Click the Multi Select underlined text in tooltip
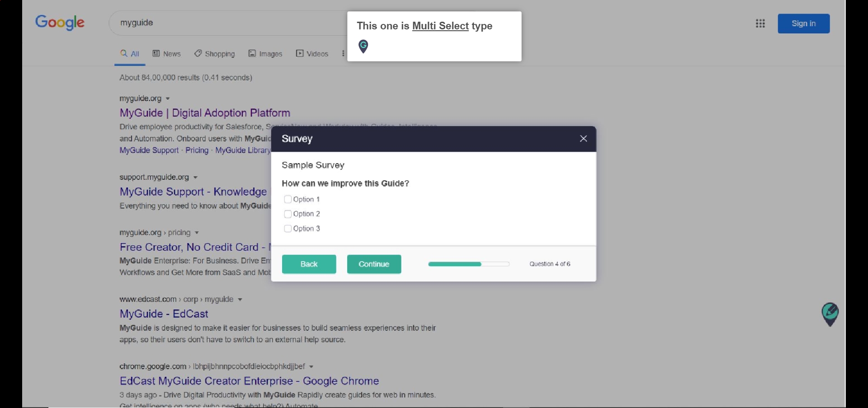The image size is (868, 408). point(440,26)
